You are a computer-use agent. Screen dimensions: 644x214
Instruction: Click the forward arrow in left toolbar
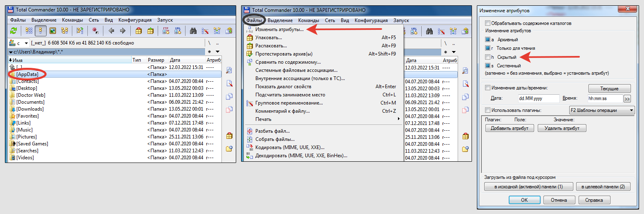coord(123,31)
